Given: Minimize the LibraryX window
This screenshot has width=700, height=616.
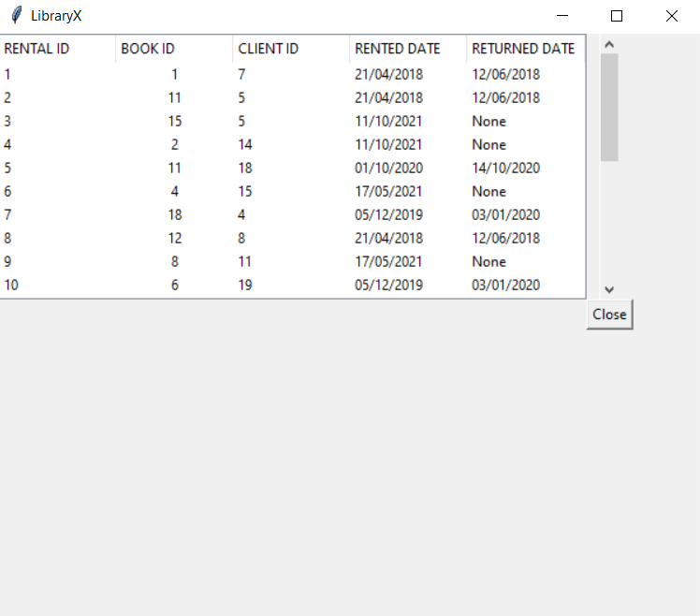Looking at the screenshot, I should pyautogui.click(x=562, y=16).
